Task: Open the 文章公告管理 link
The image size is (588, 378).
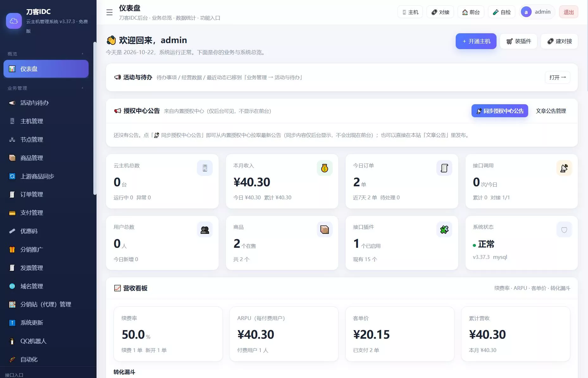Action: tap(551, 111)
